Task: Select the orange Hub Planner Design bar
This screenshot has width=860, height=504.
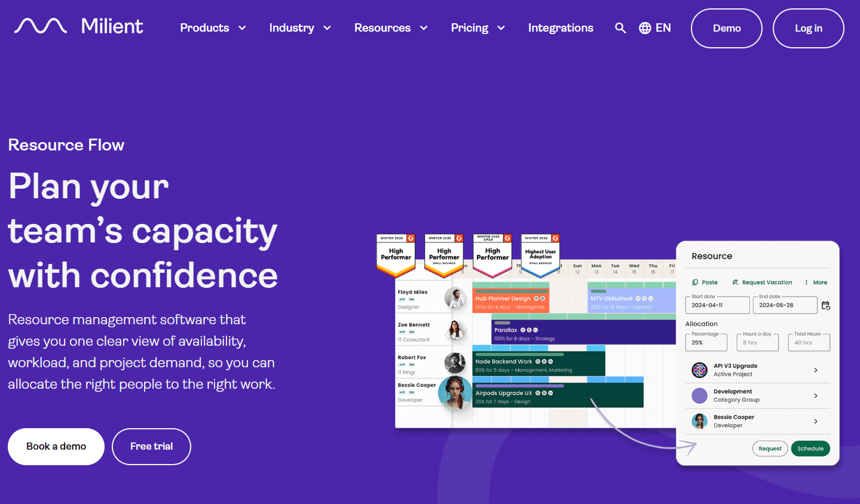Action: pyautogui.click(x=511, y=301)
